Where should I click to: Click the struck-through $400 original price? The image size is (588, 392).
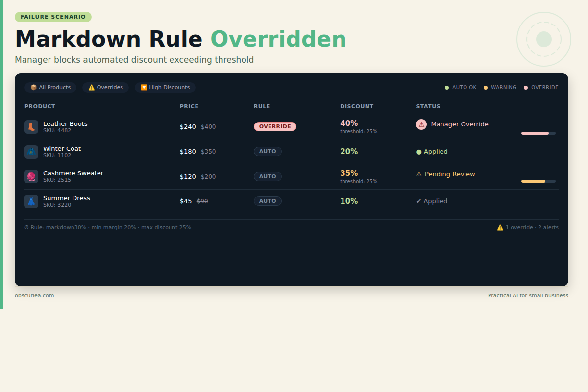[208, 127]
